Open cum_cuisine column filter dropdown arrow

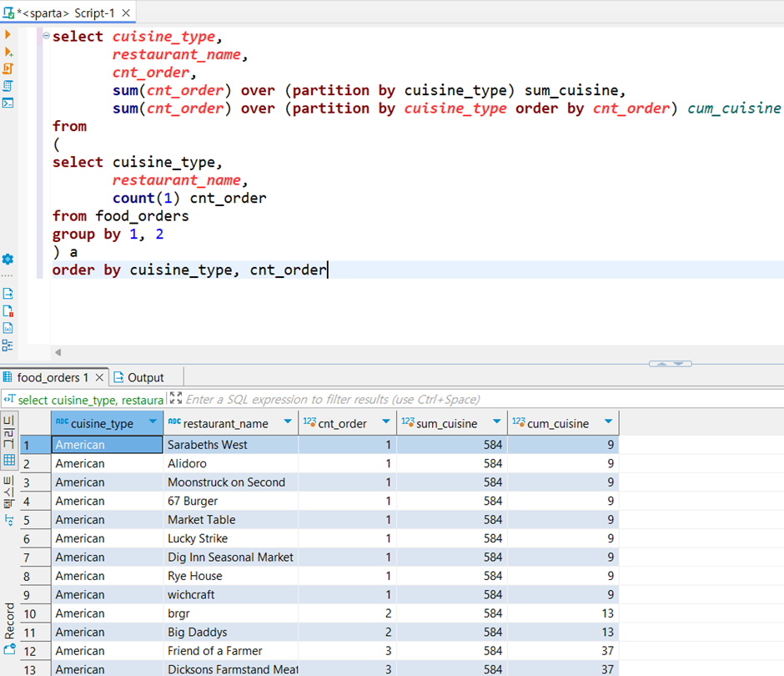tap(609, 421)
